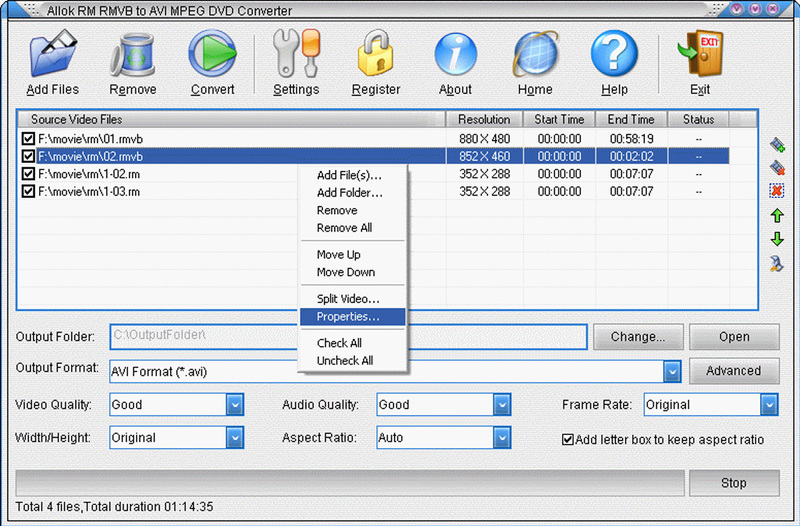The height and width of the screenshot is (526, 800).
Task: Click the Resolution column header
Action: [x=484, y=119]
